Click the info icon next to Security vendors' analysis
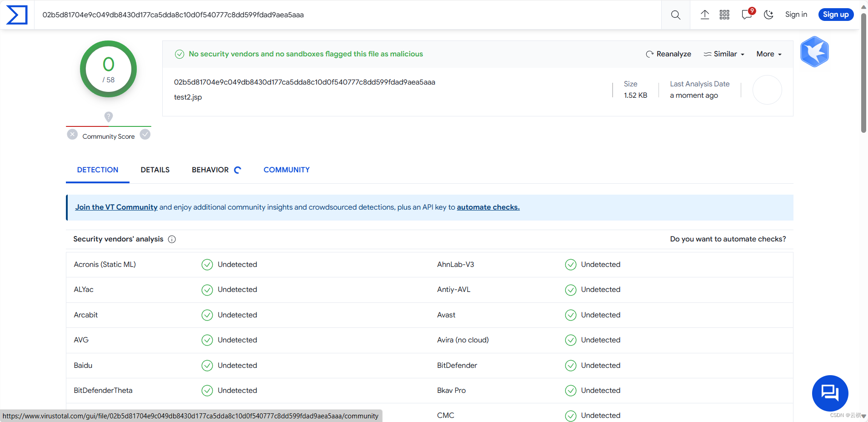The height and width of the screenshot is (422, 868). pyautogui.click(x=172, y=239)
